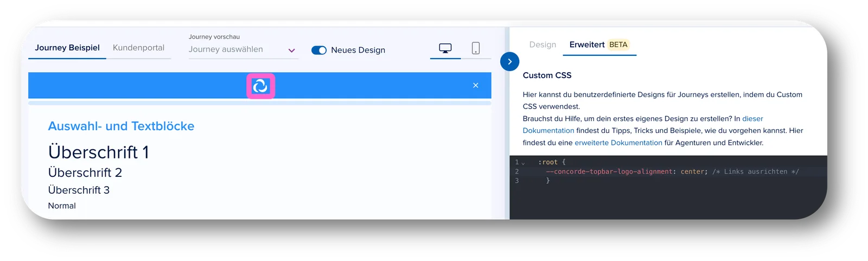
Task: Open the Design tab
Action: coord(542,44)
